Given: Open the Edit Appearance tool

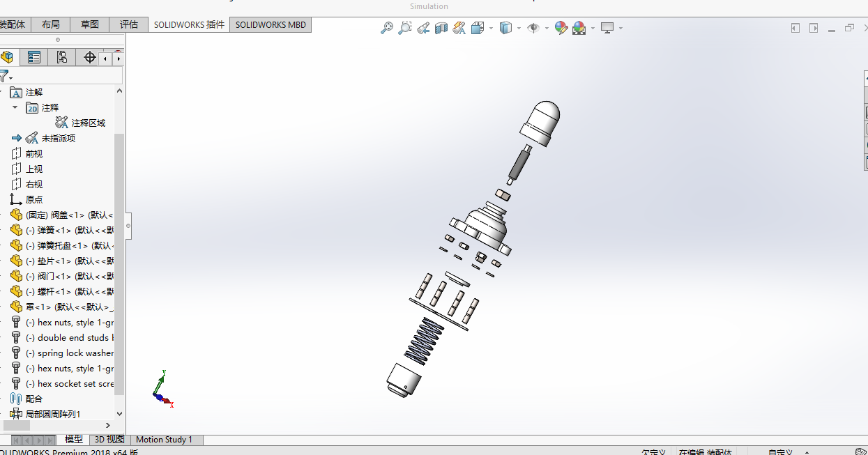Looking at the screenshot, I should coord(561,28).
